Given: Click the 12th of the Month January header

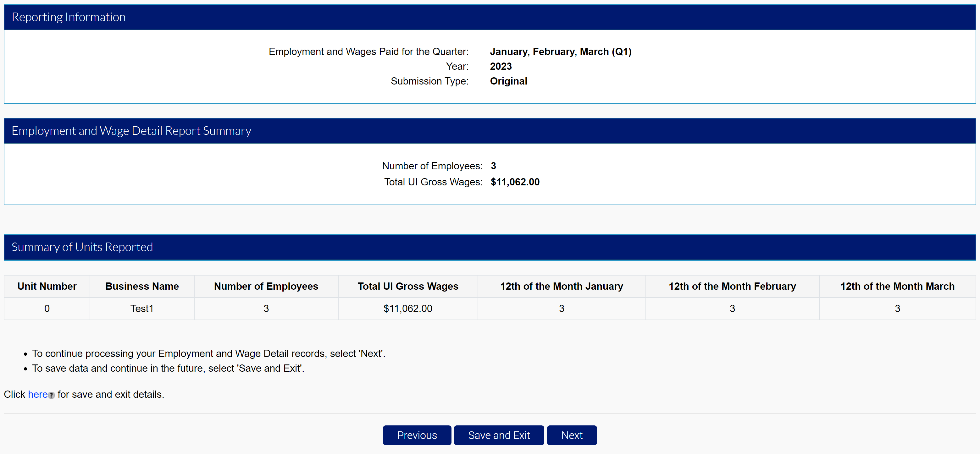Looking at the screenshot, I should click(562, 286).
